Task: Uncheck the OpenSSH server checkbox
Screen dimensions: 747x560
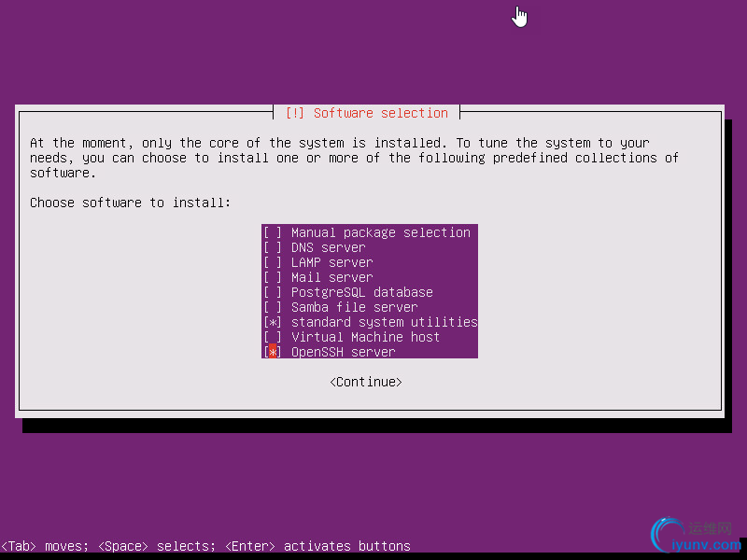Action: coord(273,352)
